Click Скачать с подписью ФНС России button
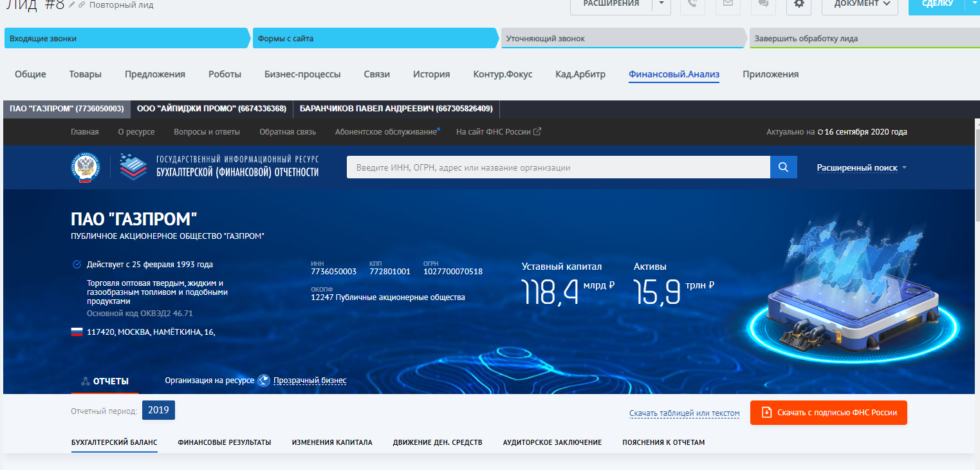980x470 pixels. click(x=828, y=413)
